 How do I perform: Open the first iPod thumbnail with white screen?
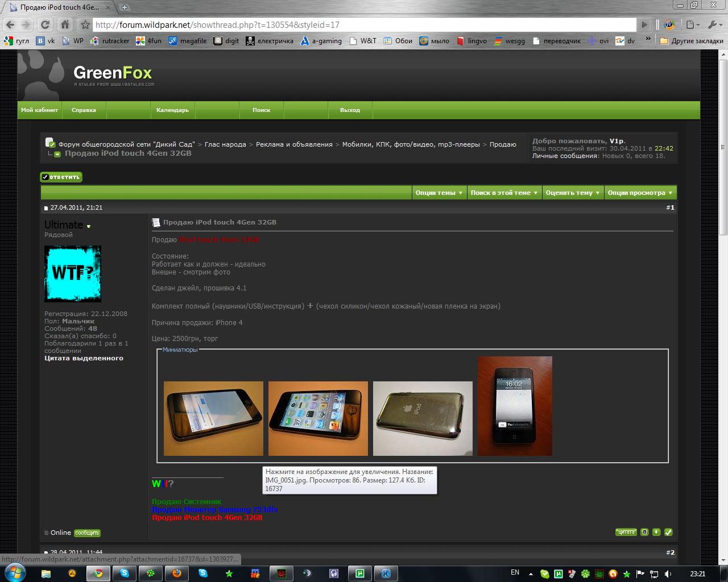(213, 418)
